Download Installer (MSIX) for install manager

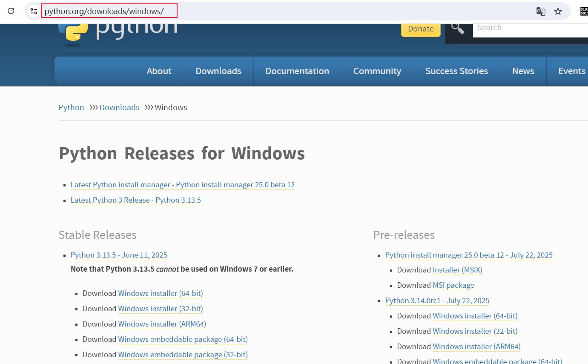tap(457, 270)
